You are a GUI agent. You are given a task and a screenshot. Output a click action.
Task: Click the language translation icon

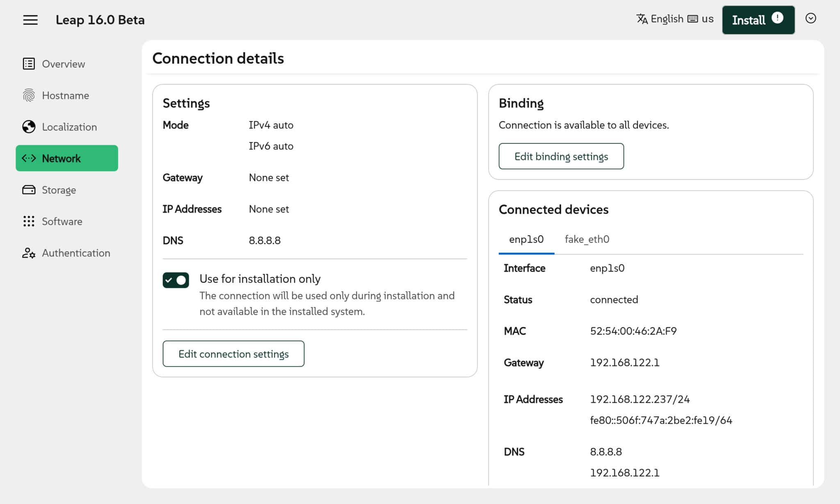642,18
